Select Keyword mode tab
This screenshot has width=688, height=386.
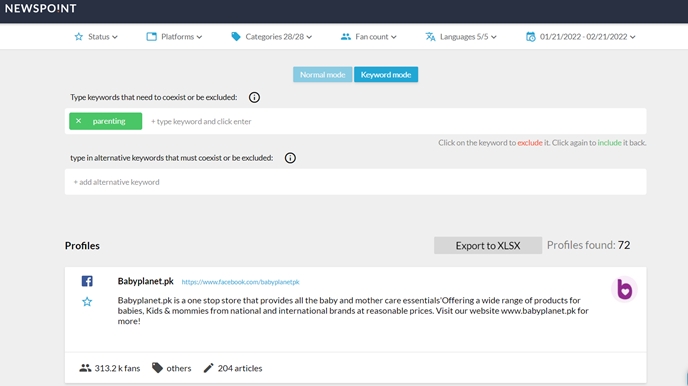(386, 75)
